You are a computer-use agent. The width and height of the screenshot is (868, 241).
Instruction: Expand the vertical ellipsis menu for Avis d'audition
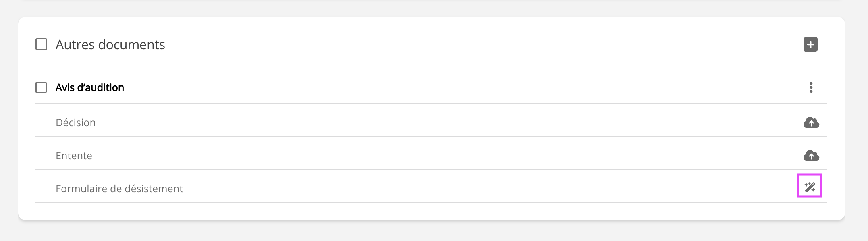(x=811, y=87)
